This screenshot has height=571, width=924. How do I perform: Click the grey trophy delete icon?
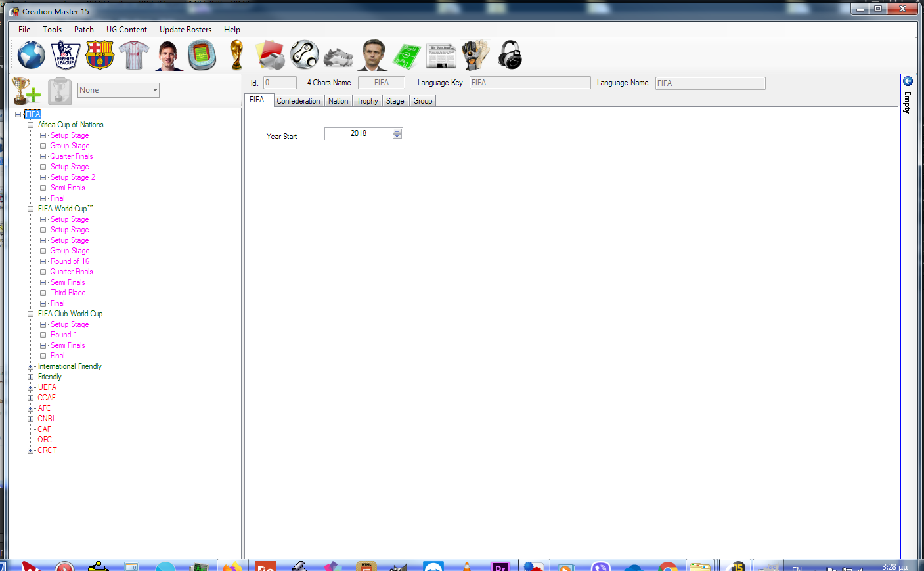59,91
